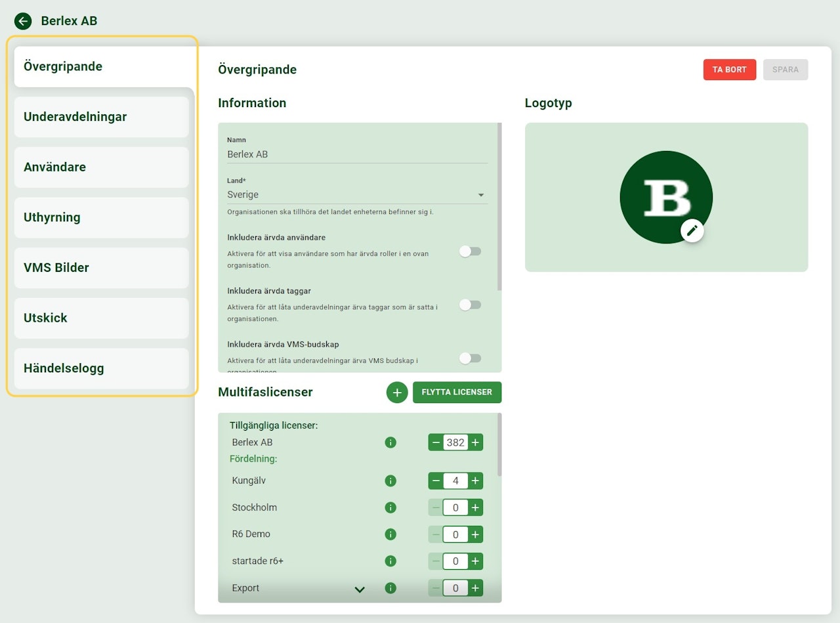Toggle Inkludera ärvda taggar switch
The height and width of the screenshot is (623, 840).
point(470,305)
